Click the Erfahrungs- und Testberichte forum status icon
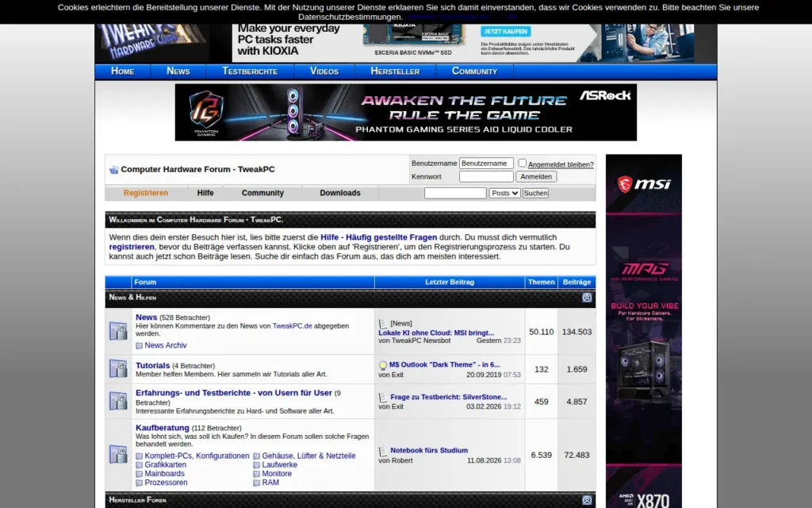The height and width of the screenshot is (508, 812). coord(118,401)
